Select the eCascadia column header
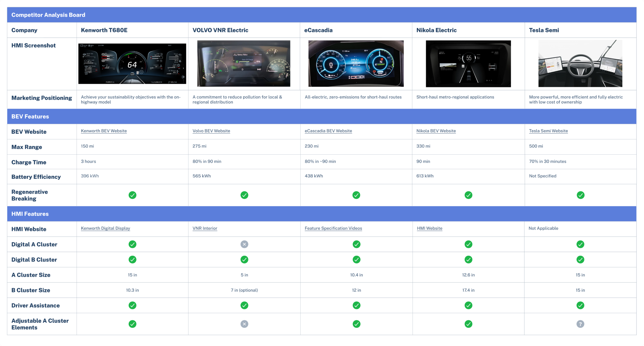644x346 pixels. pyautogui.click(x=318, y=30)
